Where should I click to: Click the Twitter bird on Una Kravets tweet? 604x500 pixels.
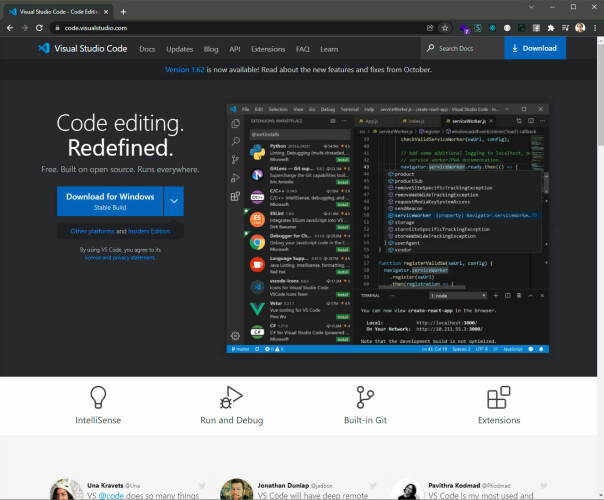202,485
